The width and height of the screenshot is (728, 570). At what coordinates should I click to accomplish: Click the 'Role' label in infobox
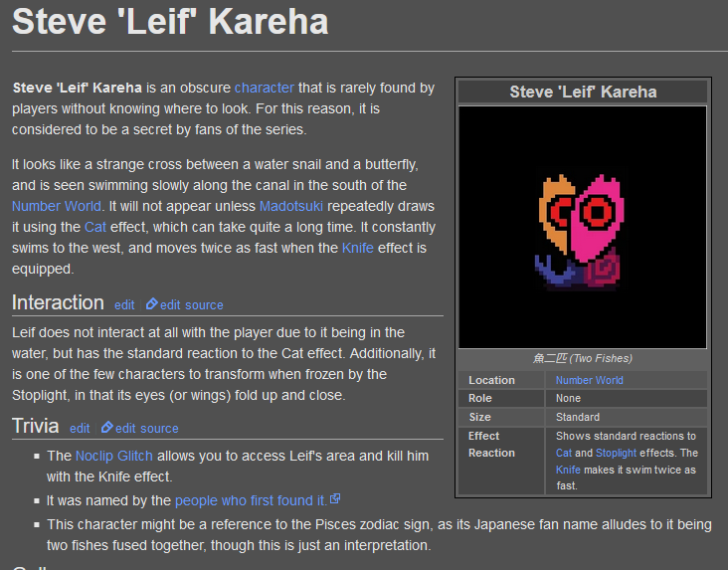(x=480, y=398)
